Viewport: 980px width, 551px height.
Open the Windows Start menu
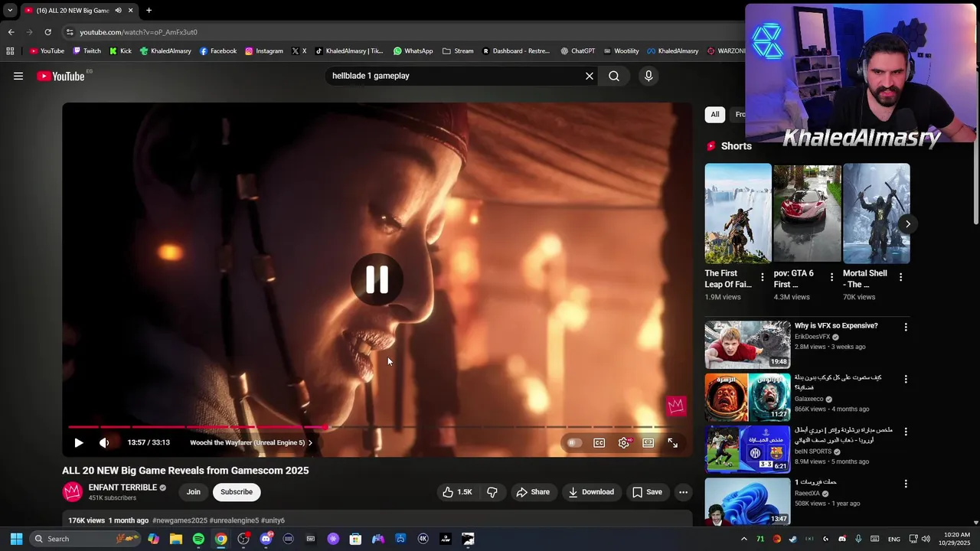coord(16,539)
